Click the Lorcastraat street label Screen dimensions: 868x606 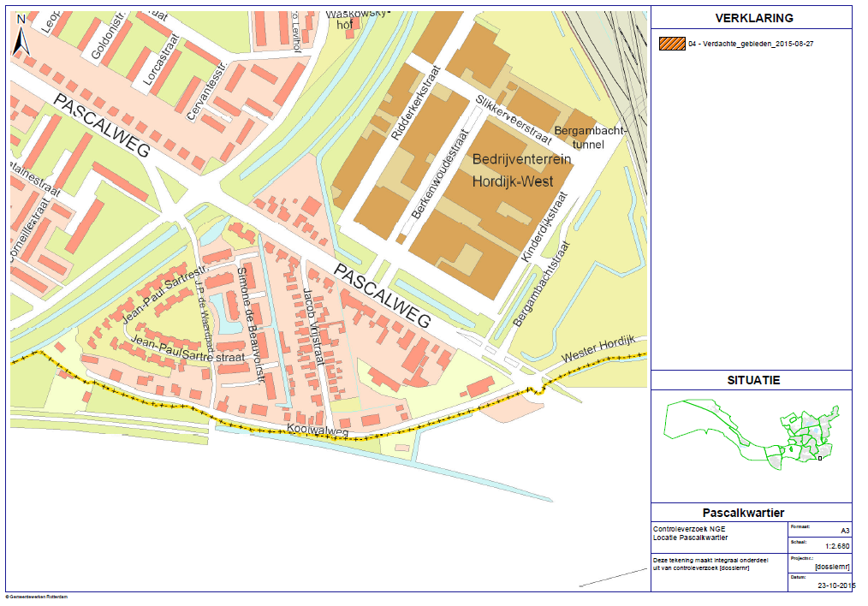(161, 60)
